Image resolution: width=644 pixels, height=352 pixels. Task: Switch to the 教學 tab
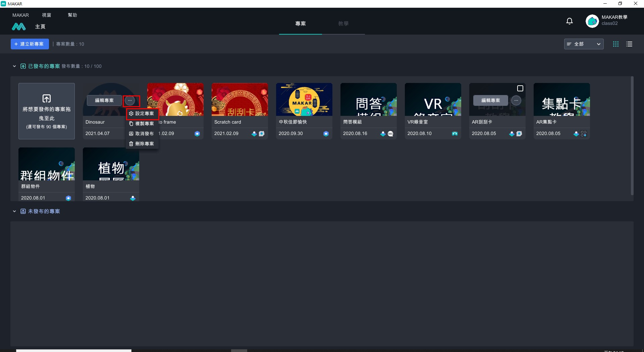click(343, 24)
